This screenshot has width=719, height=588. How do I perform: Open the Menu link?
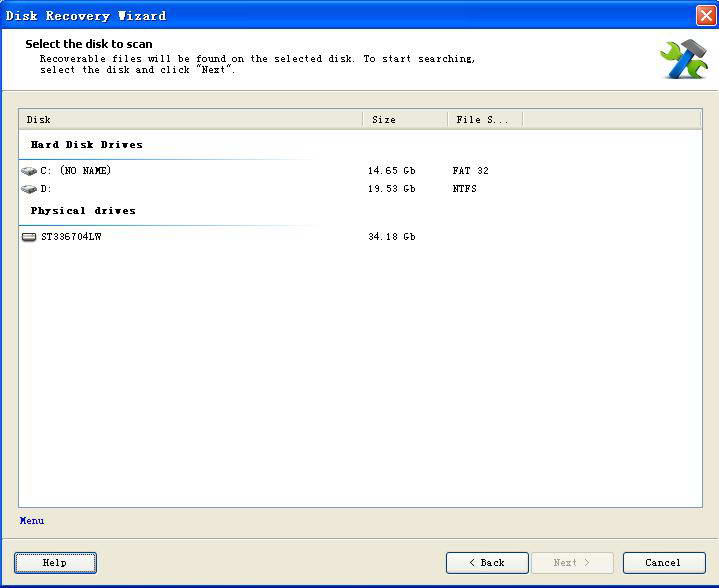[32, 521]
